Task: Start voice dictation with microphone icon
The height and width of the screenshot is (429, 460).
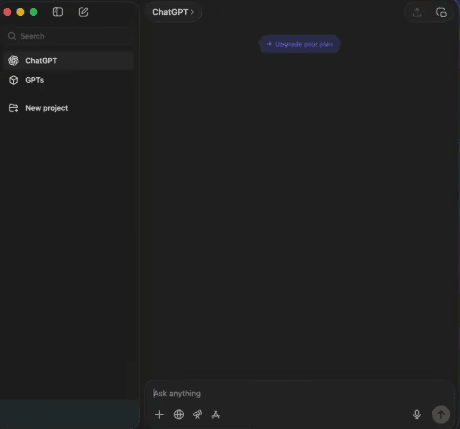Action: (x=417, y=414)
